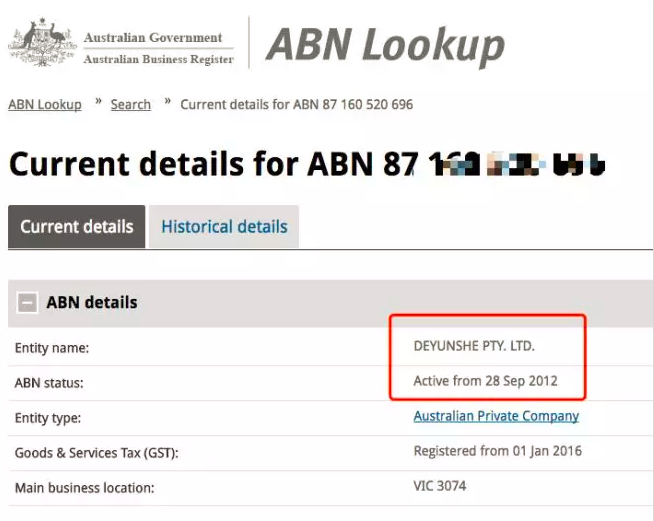Click the Entity type row label
The height and width of the screenshot is (521, 654).
click(47, 418)
